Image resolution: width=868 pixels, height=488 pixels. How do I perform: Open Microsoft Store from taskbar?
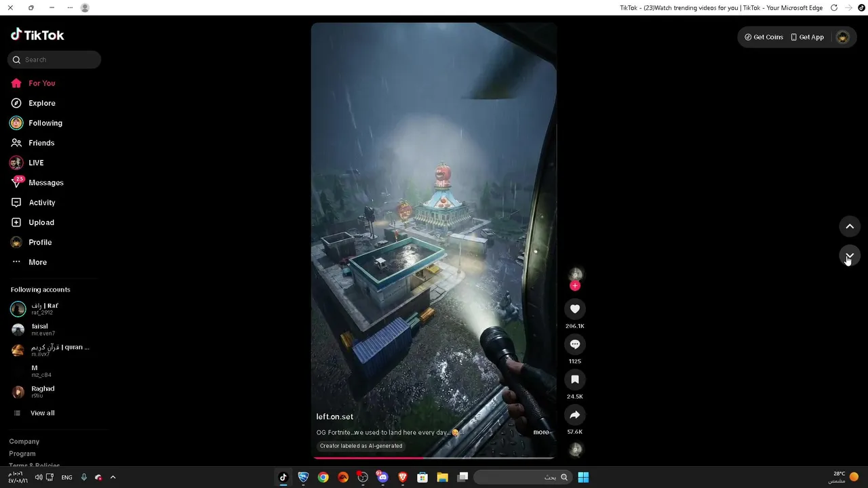[x=422, y=477]
